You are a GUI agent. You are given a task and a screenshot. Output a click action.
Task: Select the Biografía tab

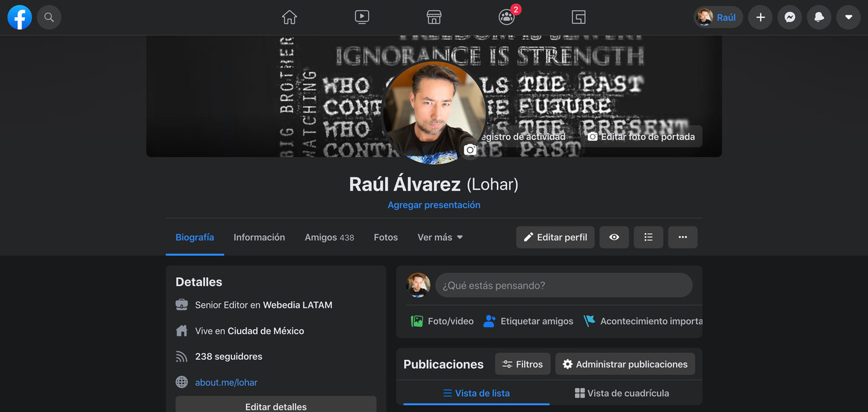point(194,237)
